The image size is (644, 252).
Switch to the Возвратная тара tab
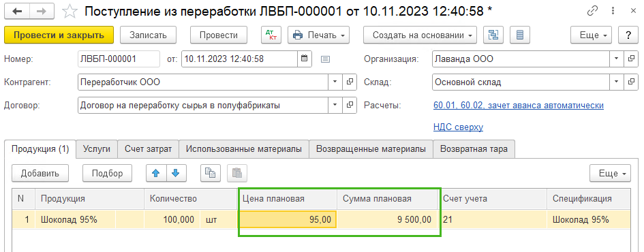click(474, 149)
